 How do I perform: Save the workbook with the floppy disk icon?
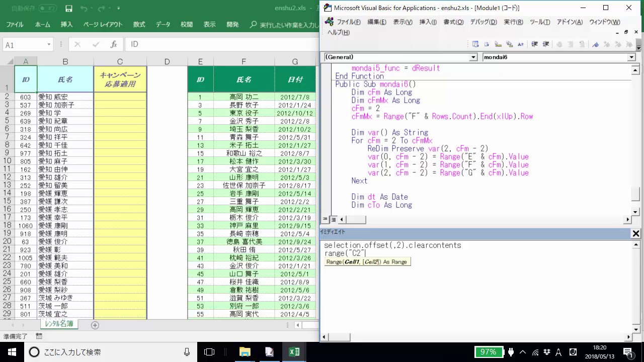tap(69, 9)
